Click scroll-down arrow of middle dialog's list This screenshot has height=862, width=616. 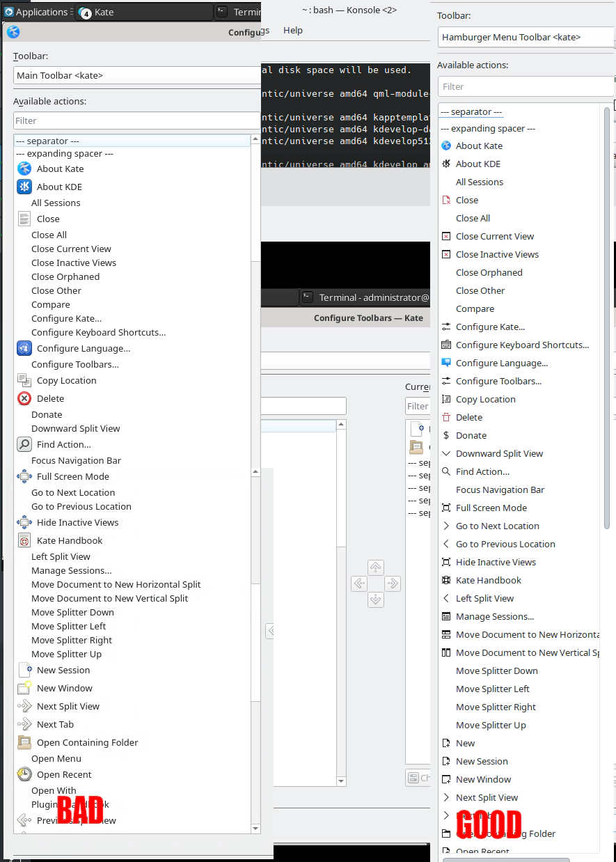point(341,781)
